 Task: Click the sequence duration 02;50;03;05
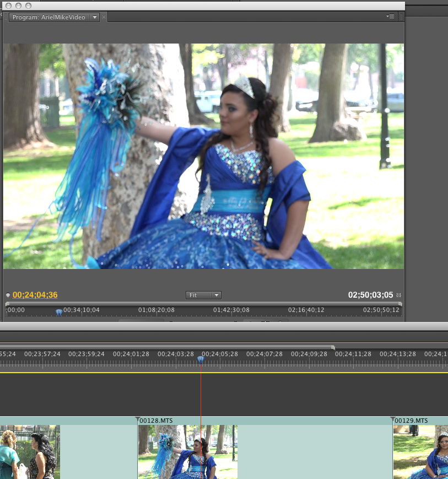(x=370, y=295)
